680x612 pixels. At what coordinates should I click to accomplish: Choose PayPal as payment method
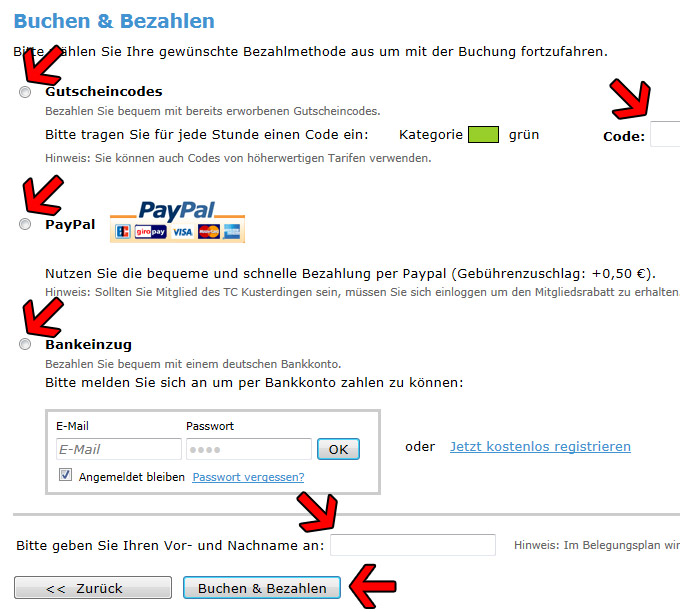25,224
